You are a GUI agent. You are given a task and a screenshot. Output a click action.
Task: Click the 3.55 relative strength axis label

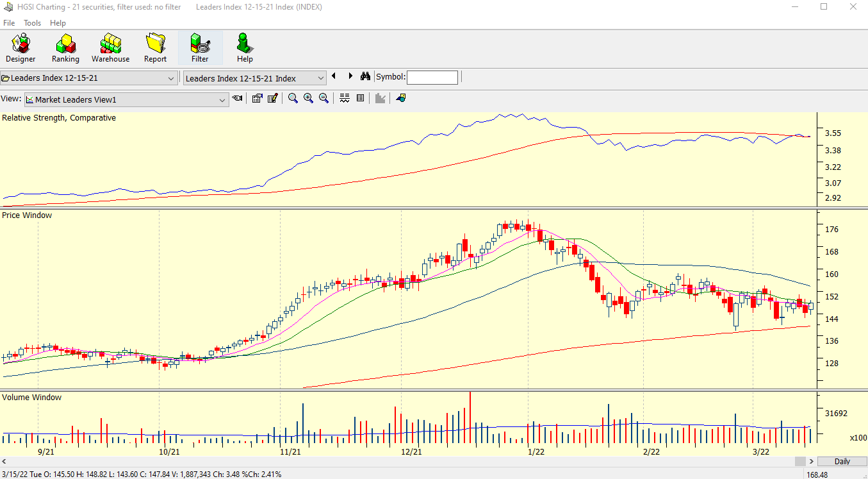[x=833, y=133]
